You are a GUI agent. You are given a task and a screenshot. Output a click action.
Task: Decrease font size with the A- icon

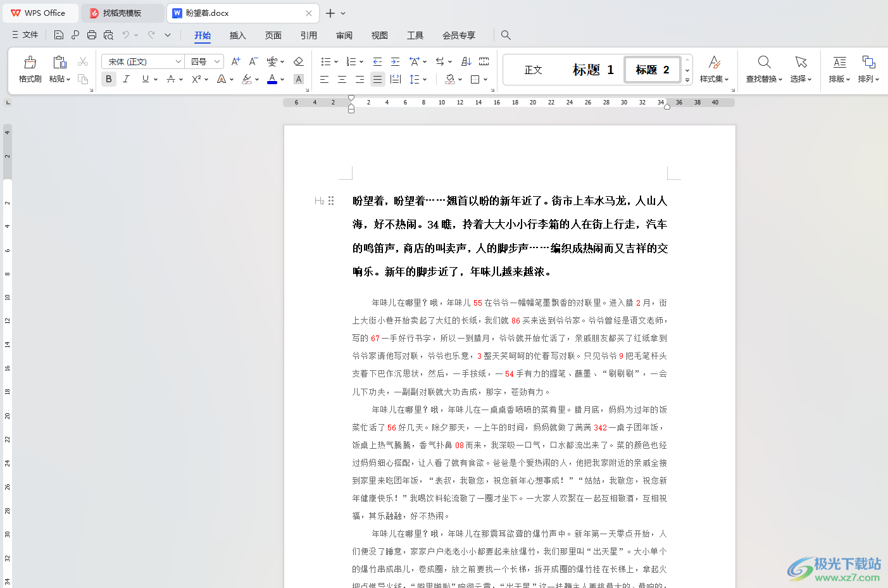tap(253, 61)
